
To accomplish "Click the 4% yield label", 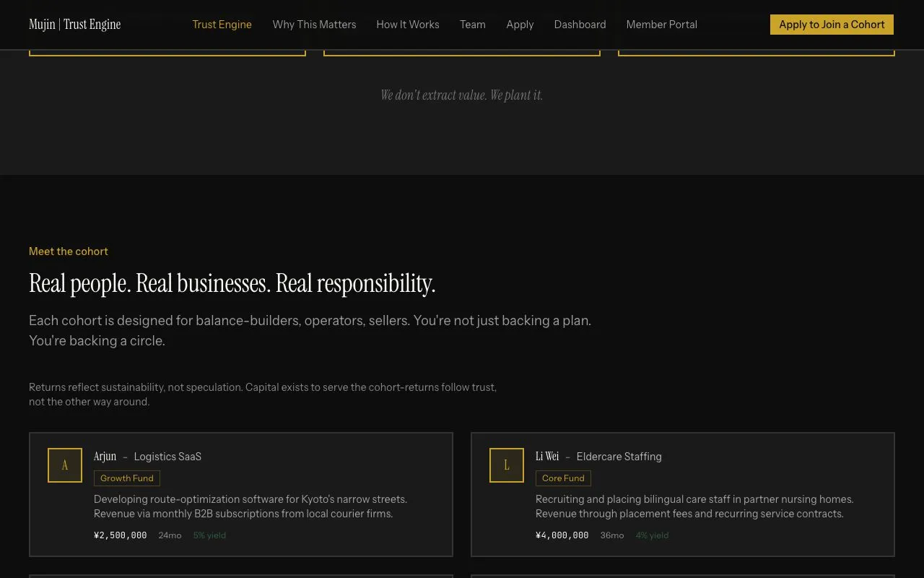I will [x=652, y=535].
